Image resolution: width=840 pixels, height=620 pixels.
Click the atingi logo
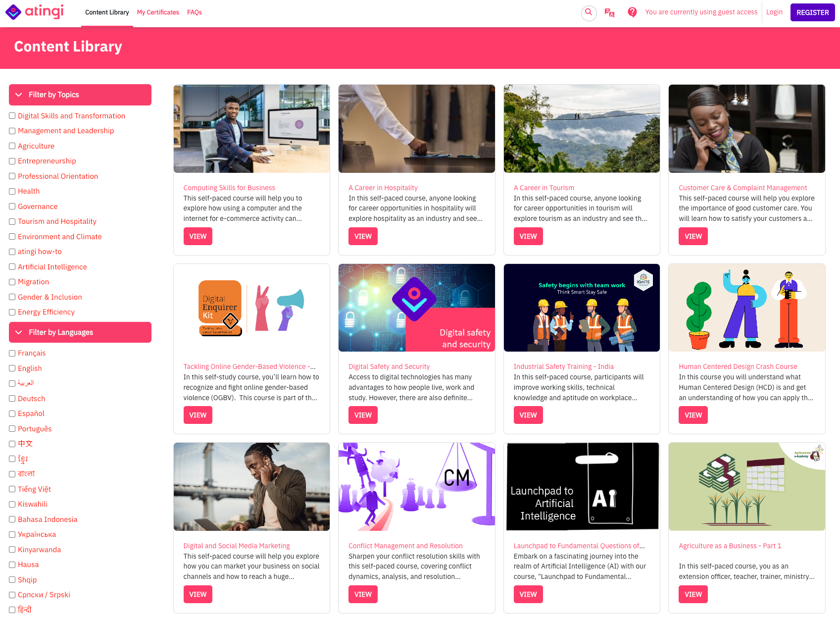[x=35, y=11]
